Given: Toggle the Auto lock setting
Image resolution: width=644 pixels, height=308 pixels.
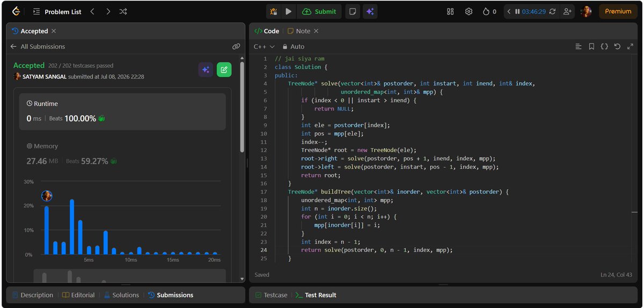Looking at the screenshot, I should coord(293,47).
